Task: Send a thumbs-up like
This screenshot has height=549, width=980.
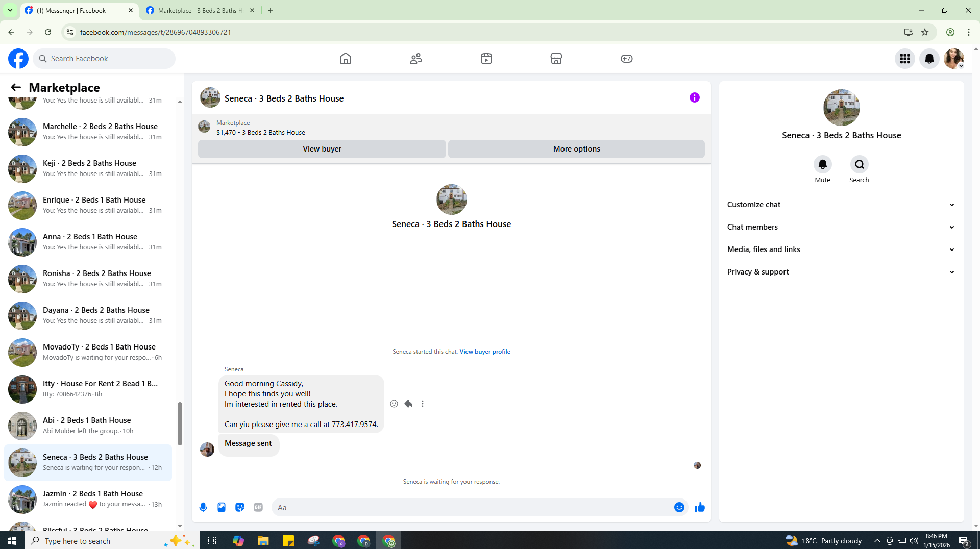Action: 700,507
